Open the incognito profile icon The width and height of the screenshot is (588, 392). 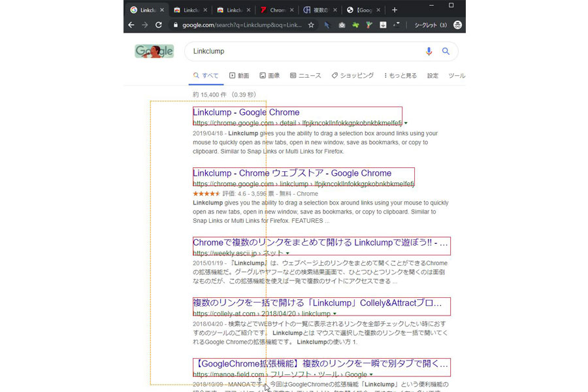[457, 25]
